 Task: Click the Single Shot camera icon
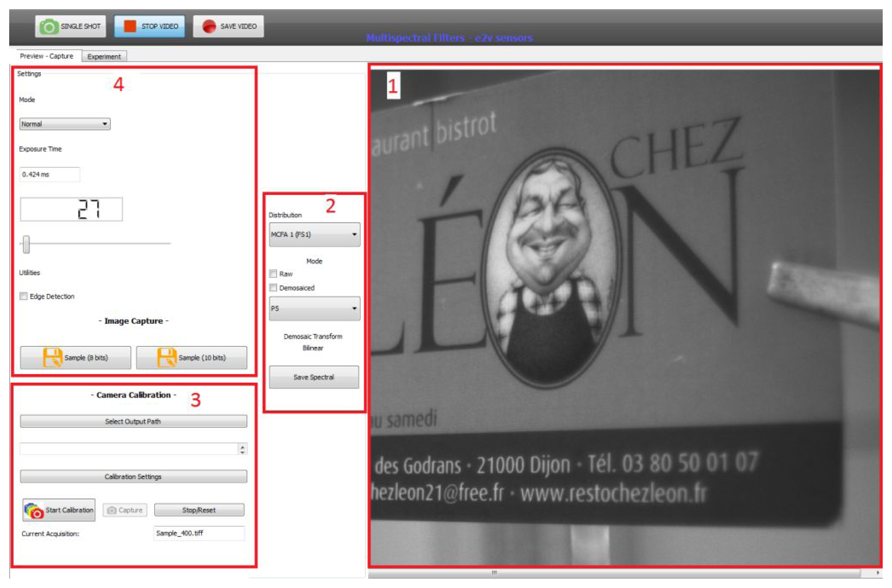pyautogui.click(x=49, y=26)
